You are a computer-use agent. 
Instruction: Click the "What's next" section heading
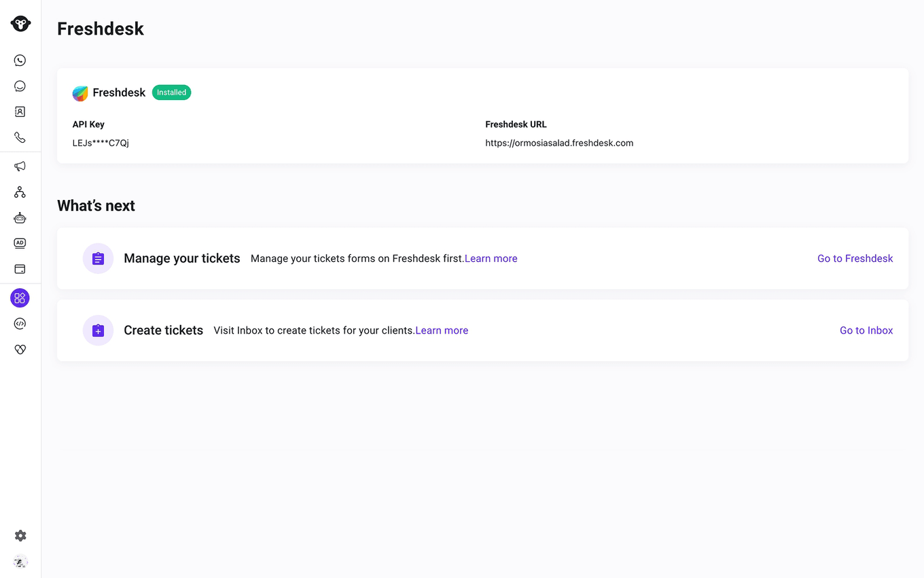[x=96, y=206]
